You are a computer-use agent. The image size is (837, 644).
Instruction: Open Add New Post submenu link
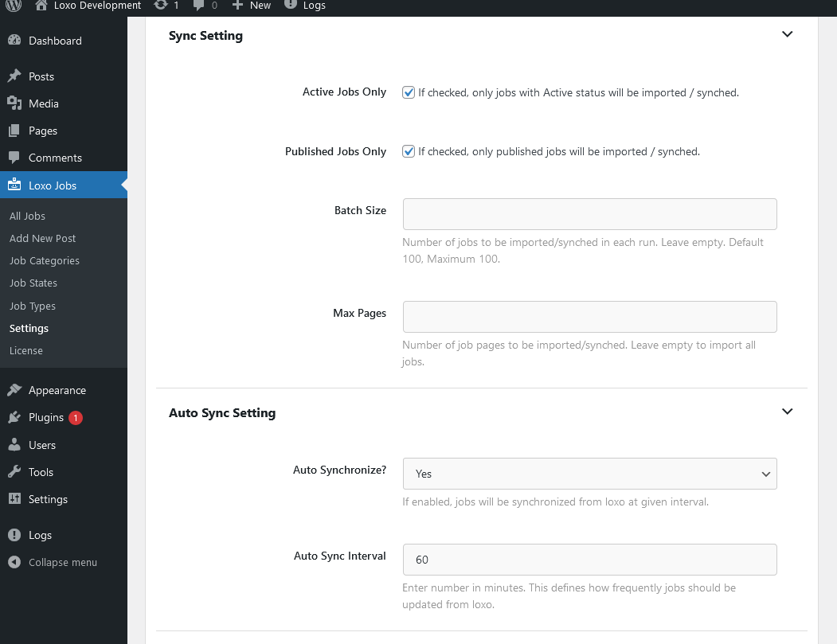[43, 239]
